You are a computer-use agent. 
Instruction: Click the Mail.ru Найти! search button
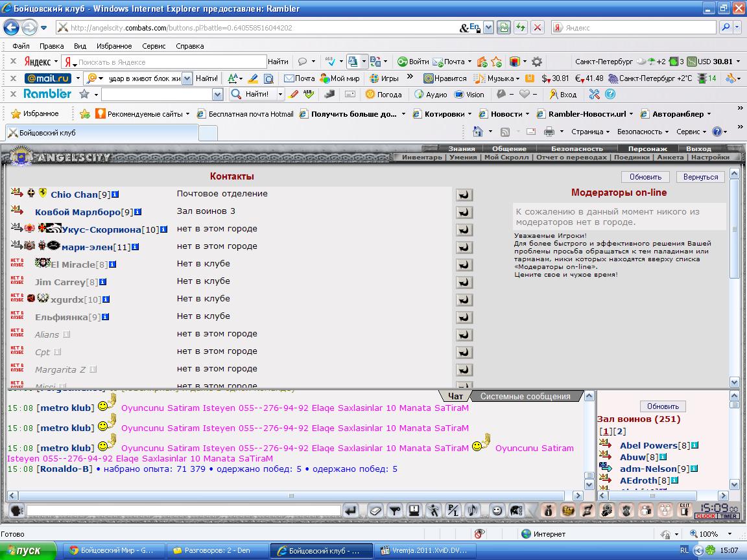click(207, 78)
